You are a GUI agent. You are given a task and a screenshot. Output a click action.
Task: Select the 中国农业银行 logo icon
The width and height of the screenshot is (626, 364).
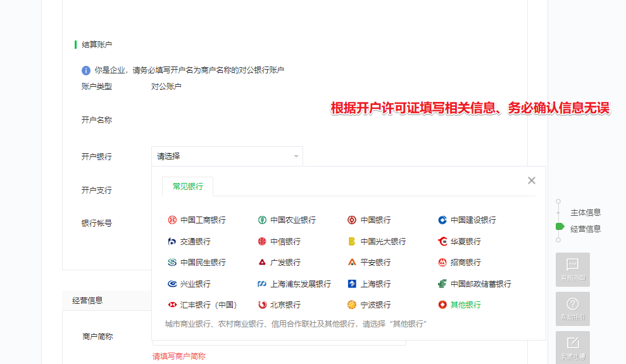click(x=261, y=220)
